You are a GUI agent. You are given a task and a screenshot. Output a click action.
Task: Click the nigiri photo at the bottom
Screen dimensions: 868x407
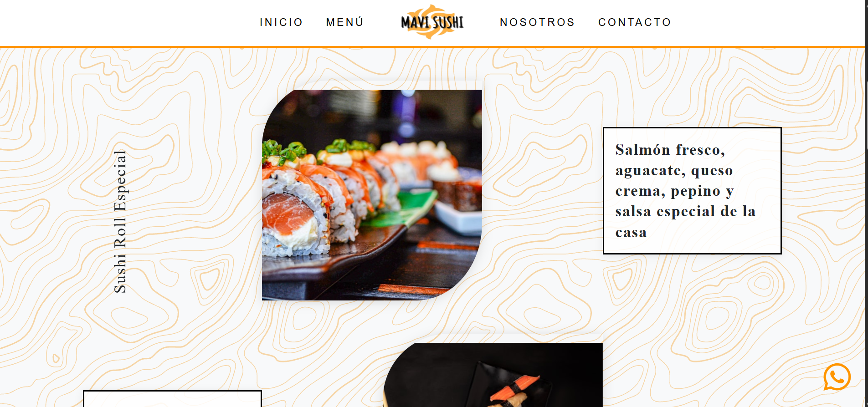pos(493,375)
